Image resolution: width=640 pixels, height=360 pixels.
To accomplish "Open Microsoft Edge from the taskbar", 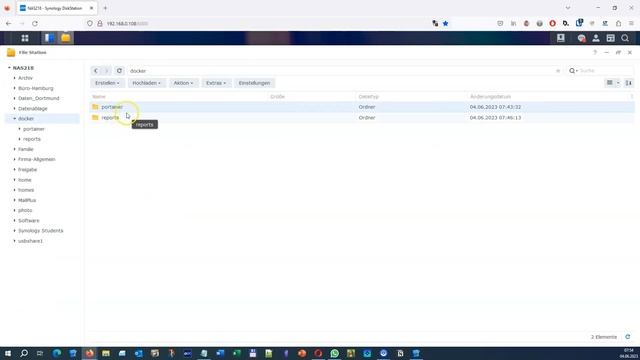I will [57, 353].
